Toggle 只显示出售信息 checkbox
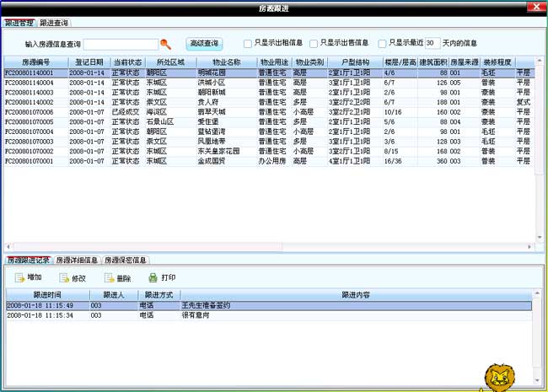The height and width of the screenshot is (392, 548). [x=314, y=43]
